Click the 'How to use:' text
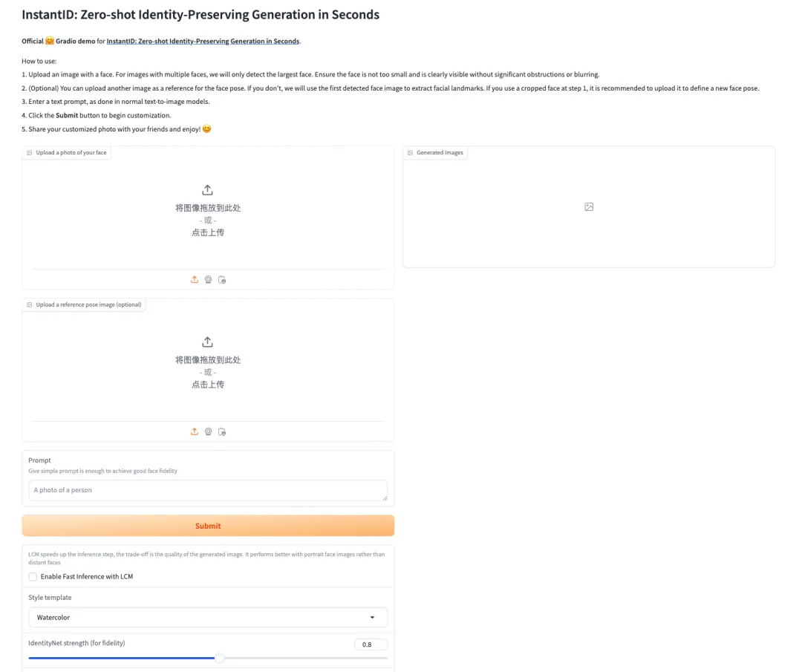 point(39,62)
